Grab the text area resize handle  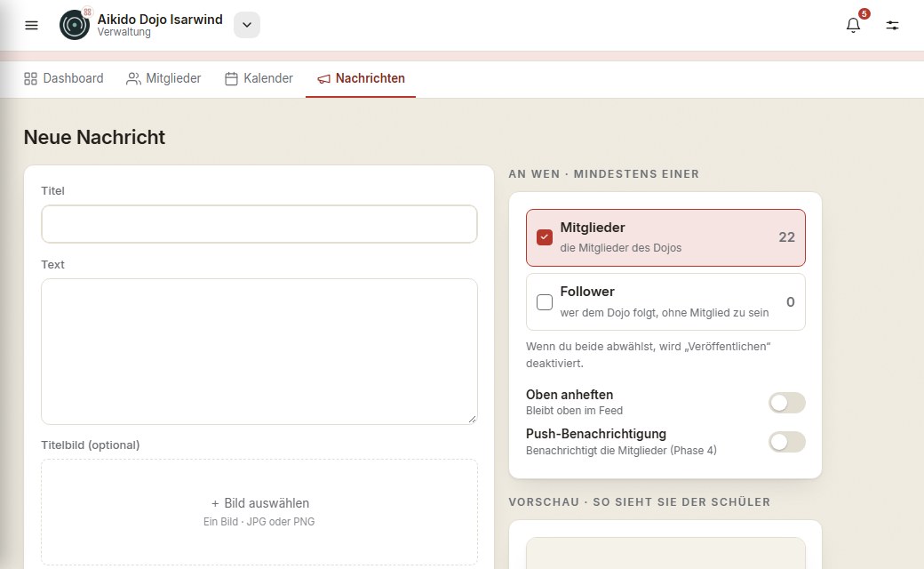point(472,420)
